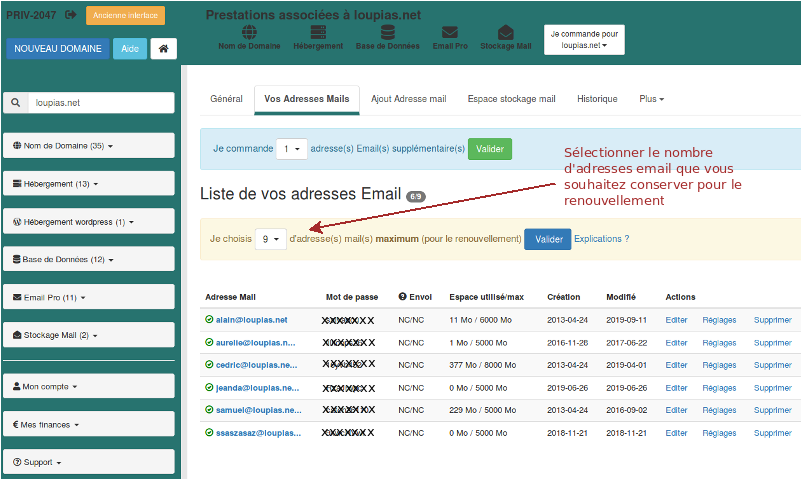
Task: Click green status icon for alain@loupias.net
Action: click(209, 320)
